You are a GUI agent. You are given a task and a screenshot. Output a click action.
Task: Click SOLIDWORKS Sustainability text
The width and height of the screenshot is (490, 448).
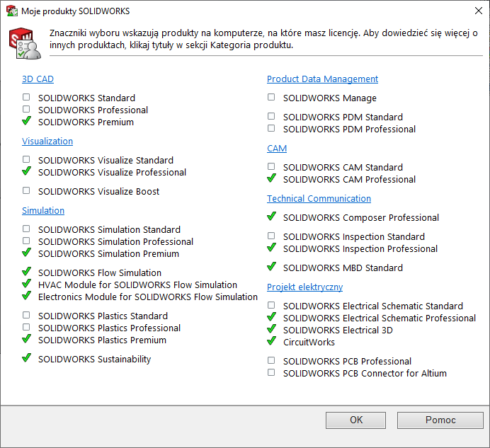pos(95,360)
